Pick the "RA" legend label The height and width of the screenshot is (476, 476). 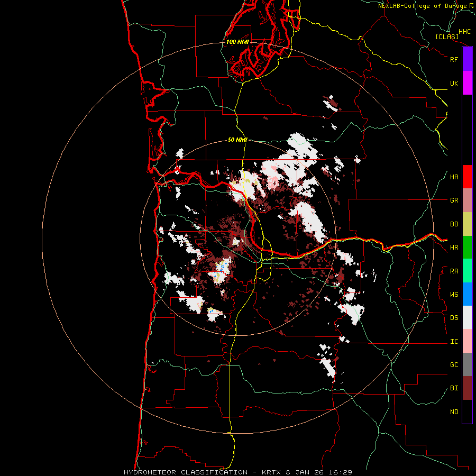point(454,271)
